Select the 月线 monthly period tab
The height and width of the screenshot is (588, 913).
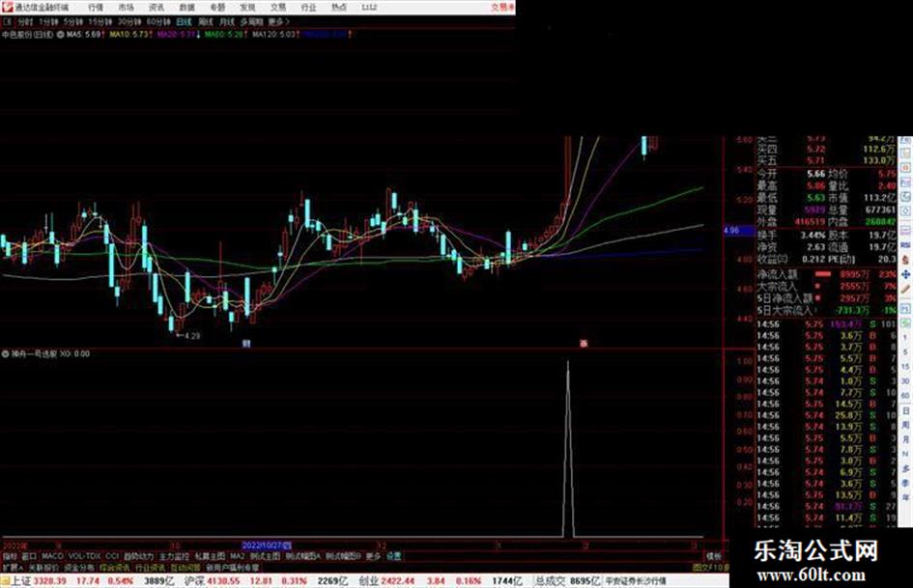pyautogui.click(x=226, y=22)
